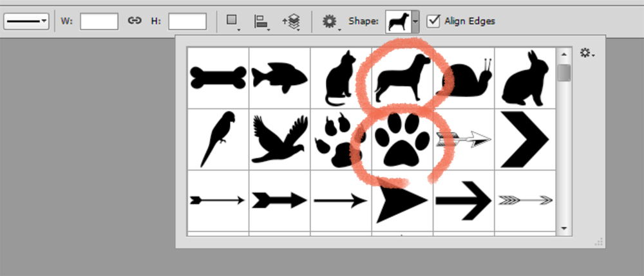Pick the rabbit silhouette shape

[x=526, y=78]
